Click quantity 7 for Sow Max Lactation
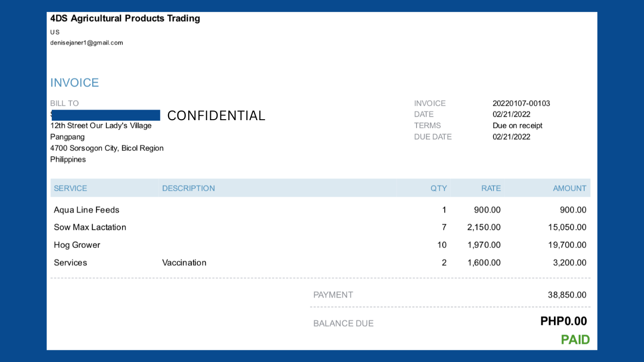 (444, 227)
